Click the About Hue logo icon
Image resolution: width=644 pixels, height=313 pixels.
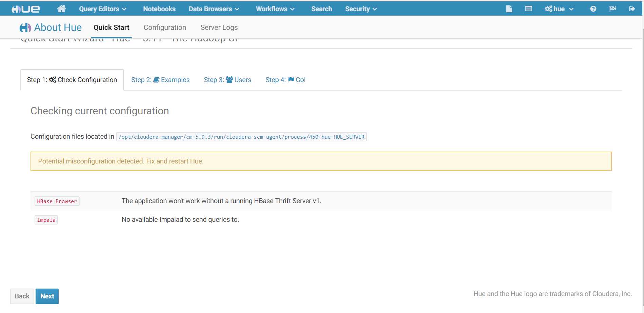click(25, 27)
